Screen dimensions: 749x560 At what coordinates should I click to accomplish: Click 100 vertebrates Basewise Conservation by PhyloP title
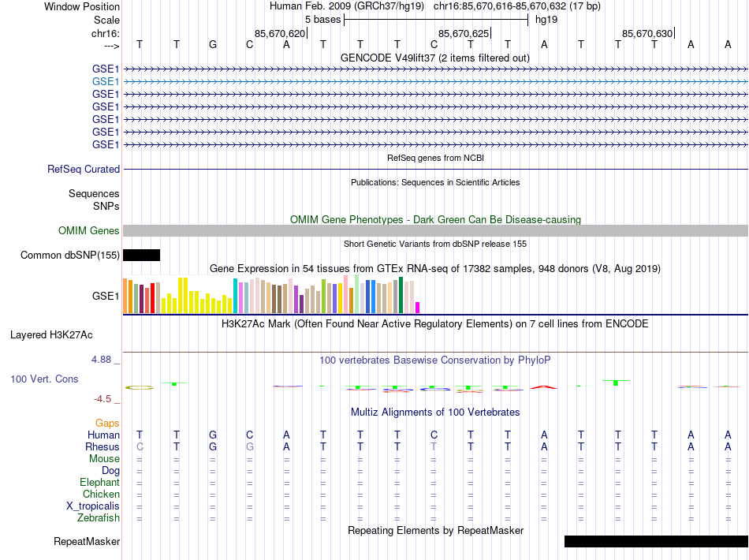click(435, 360)
